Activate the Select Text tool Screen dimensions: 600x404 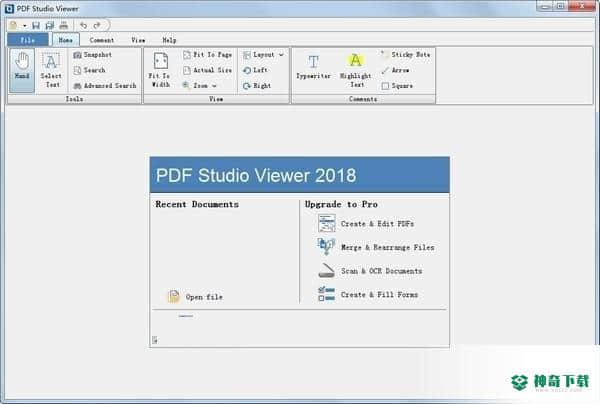coord(51,70)
